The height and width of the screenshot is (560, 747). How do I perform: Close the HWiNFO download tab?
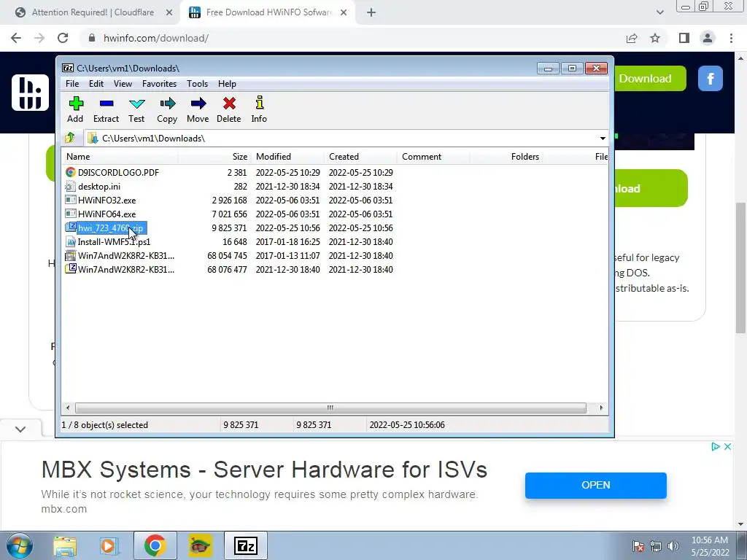tap(344, 12)
